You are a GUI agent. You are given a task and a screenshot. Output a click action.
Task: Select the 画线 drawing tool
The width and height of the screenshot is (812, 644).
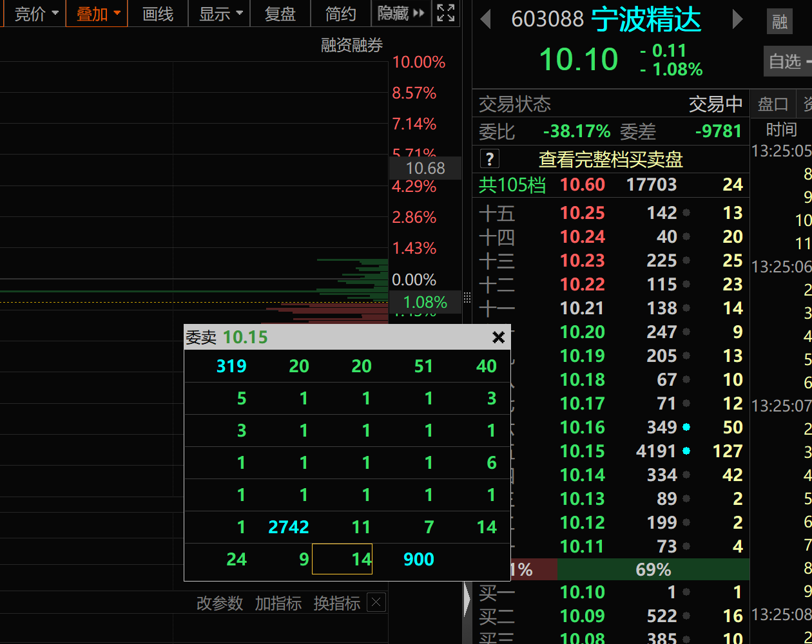158,14
